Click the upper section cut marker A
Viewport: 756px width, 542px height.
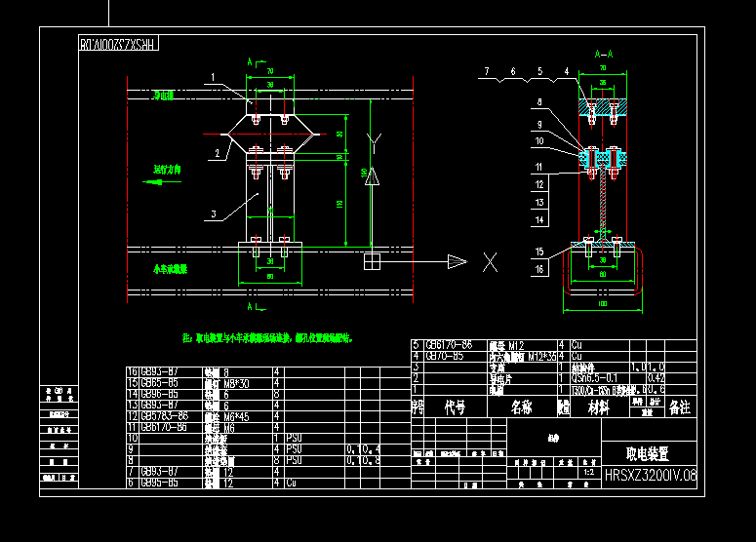250,61
